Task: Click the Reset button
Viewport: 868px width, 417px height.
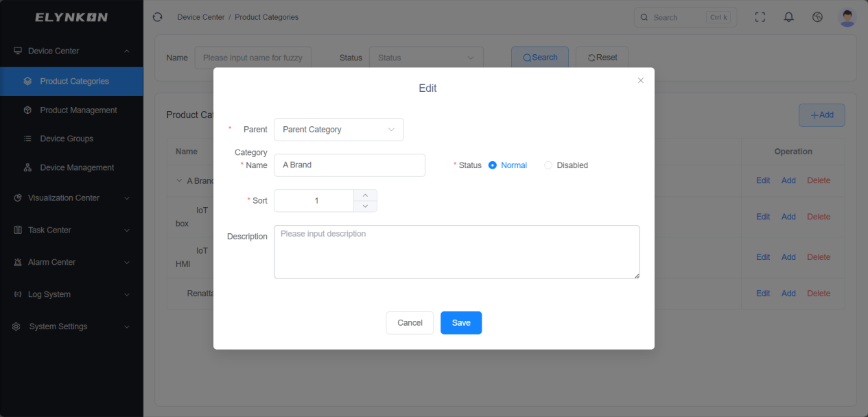Action: pyautogui.click(x=602, y=58)
